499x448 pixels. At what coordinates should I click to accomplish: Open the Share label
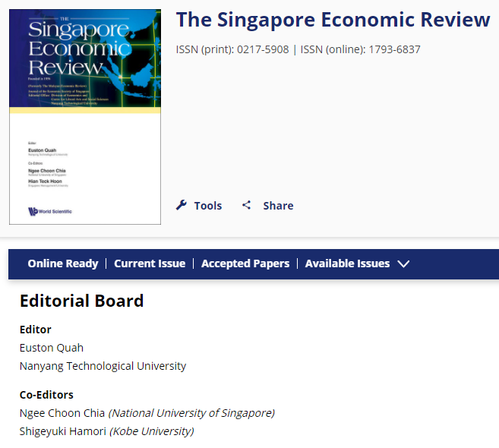pos(278,205)
